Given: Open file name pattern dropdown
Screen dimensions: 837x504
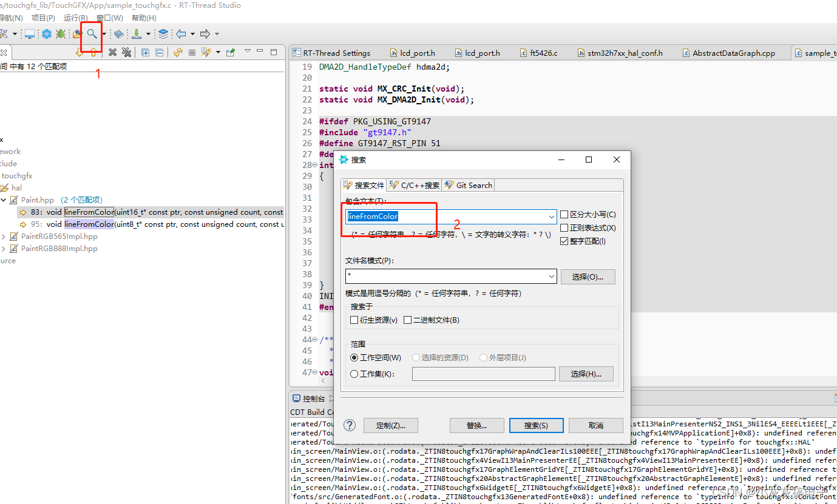Looking at the screenshot, I should pos(551,277).
